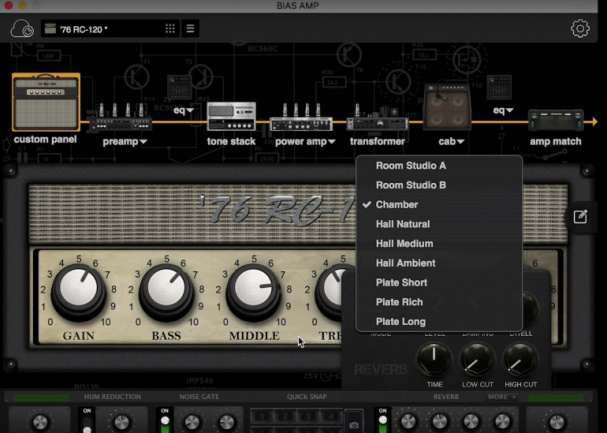Screen dimensions: 607x433
Task: Click the edit panel pencil icon
Action: click(580, 217)
